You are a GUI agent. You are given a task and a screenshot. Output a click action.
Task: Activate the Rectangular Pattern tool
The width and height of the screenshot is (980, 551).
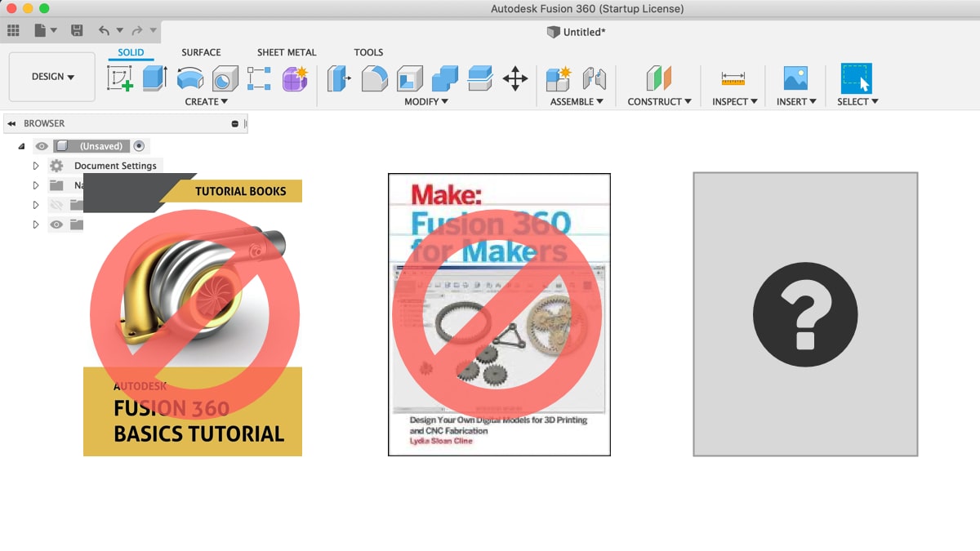[259, 78]
